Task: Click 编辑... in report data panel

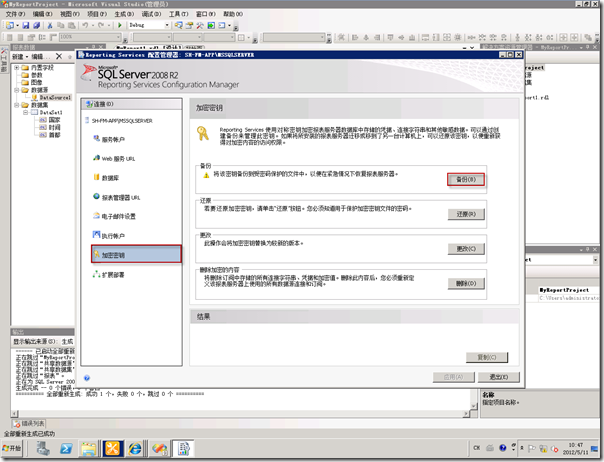Action: tap(40, 57)
